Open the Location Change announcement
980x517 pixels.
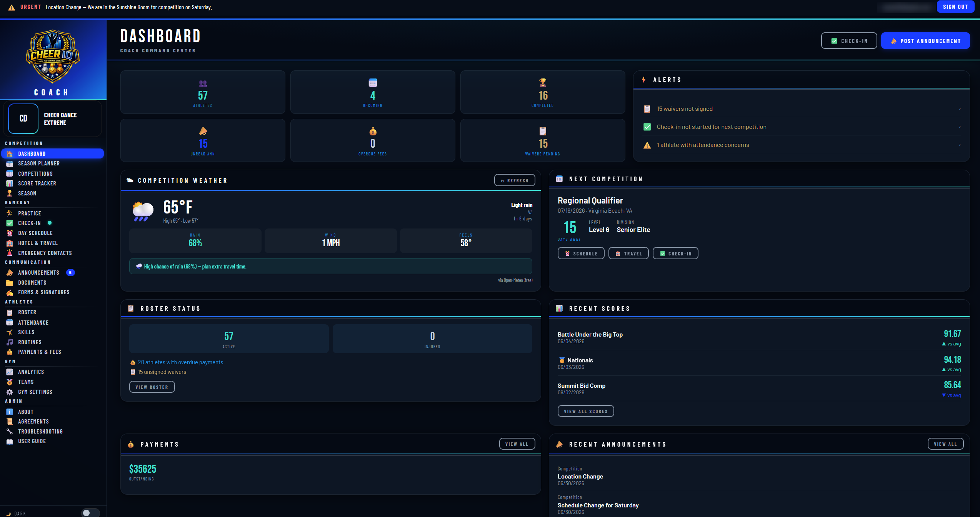pos(759,475)
